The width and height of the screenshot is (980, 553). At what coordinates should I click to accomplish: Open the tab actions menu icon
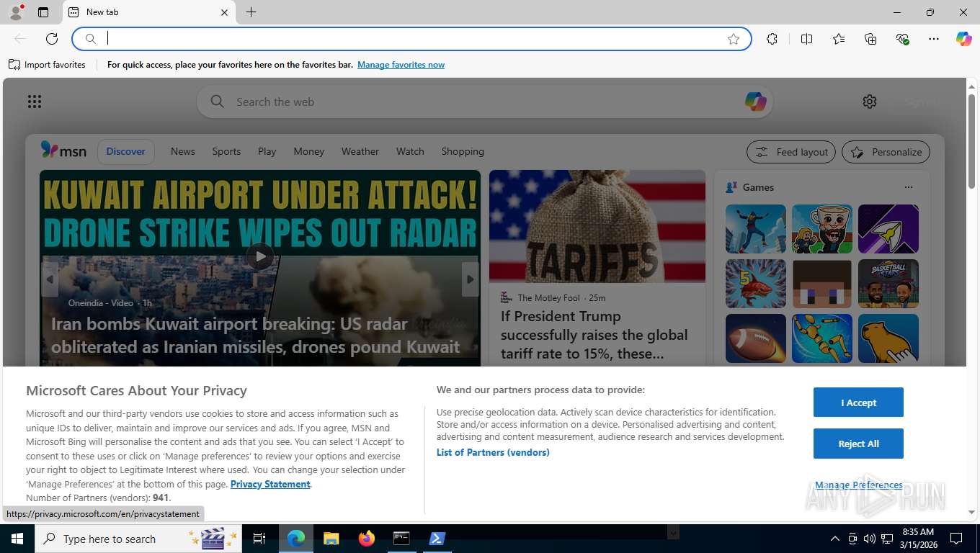[x=43, y=12]
